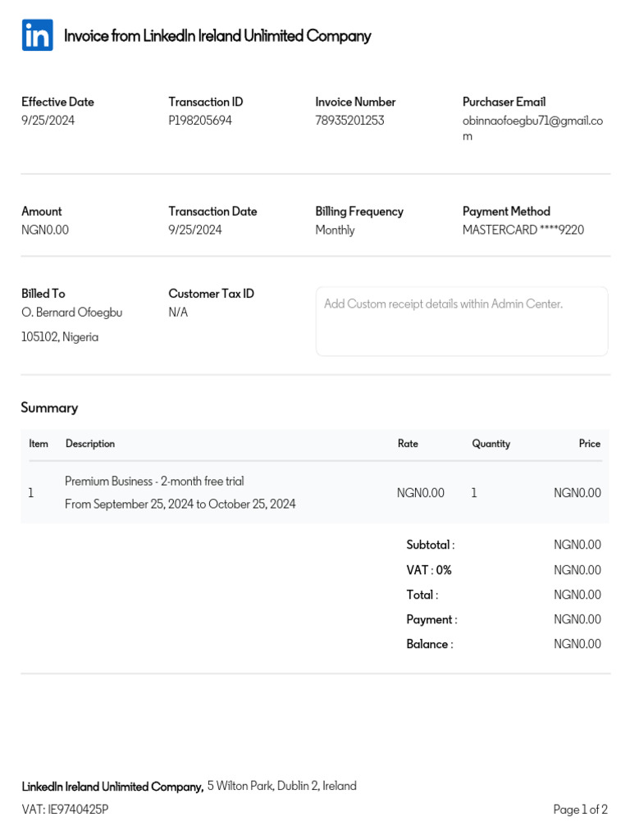Click the Balance label
This screenshot has width=630, height=840.
pyautogui.click(x=429, y=644)
